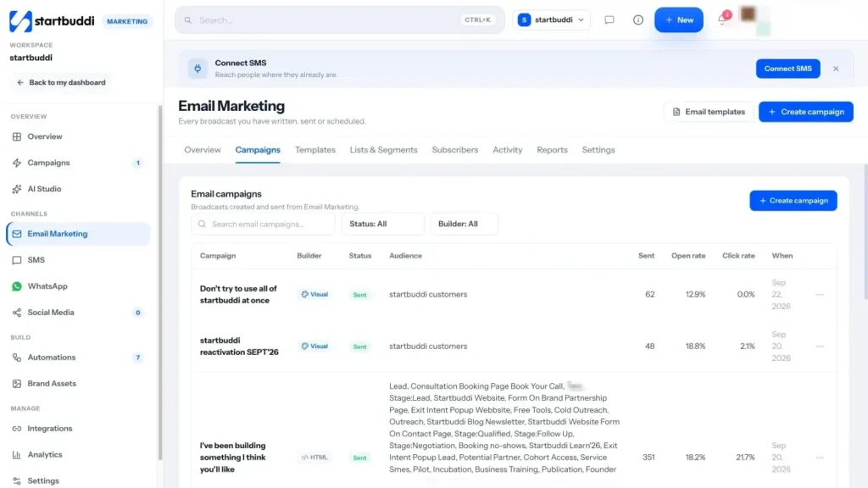Switch to the Overview tab
The image size is (868, 488).
pos(202,150)
